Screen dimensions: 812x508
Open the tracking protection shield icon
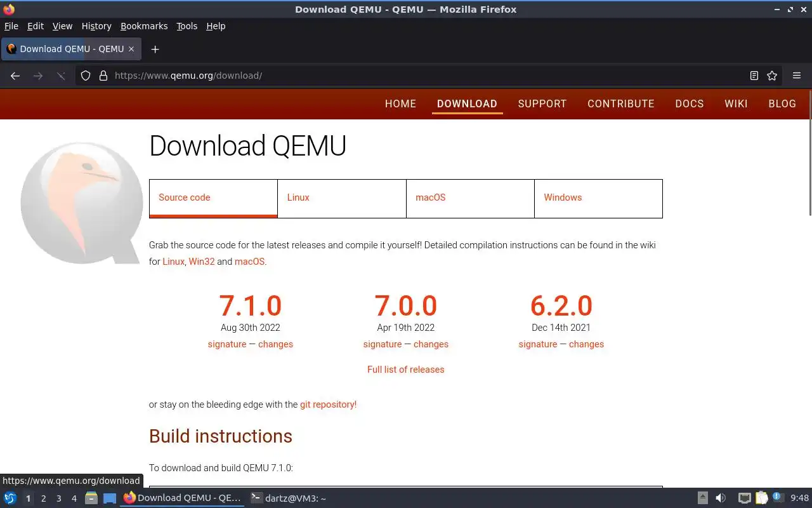click(86, 76)
